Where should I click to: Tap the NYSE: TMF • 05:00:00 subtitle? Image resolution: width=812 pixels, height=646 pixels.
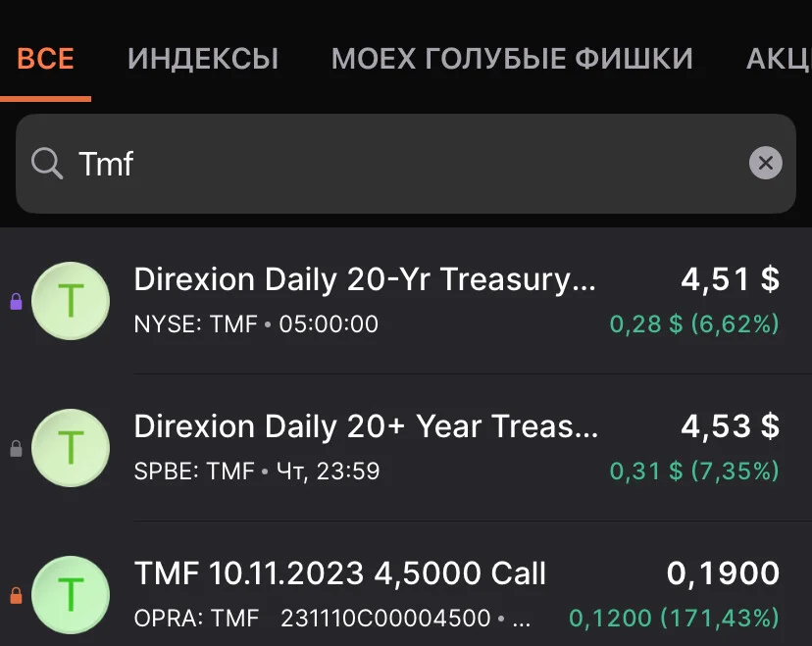tap(256, 324)
